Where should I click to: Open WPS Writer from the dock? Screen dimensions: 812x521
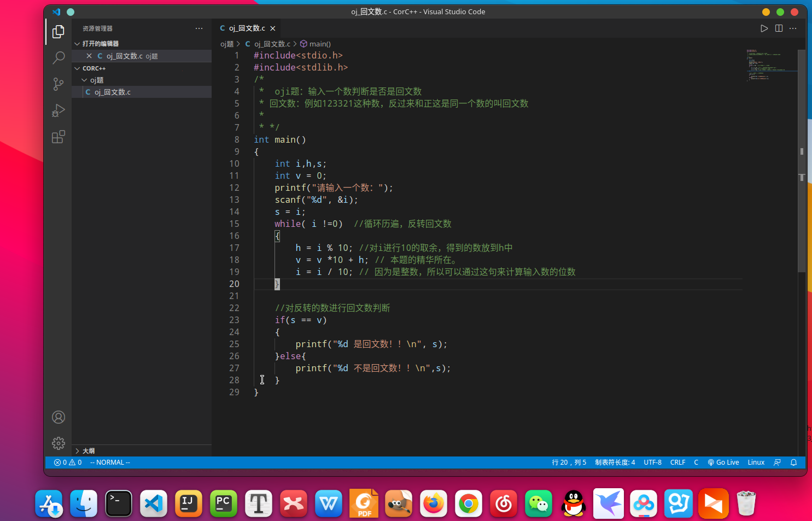(x=329, y=503)
